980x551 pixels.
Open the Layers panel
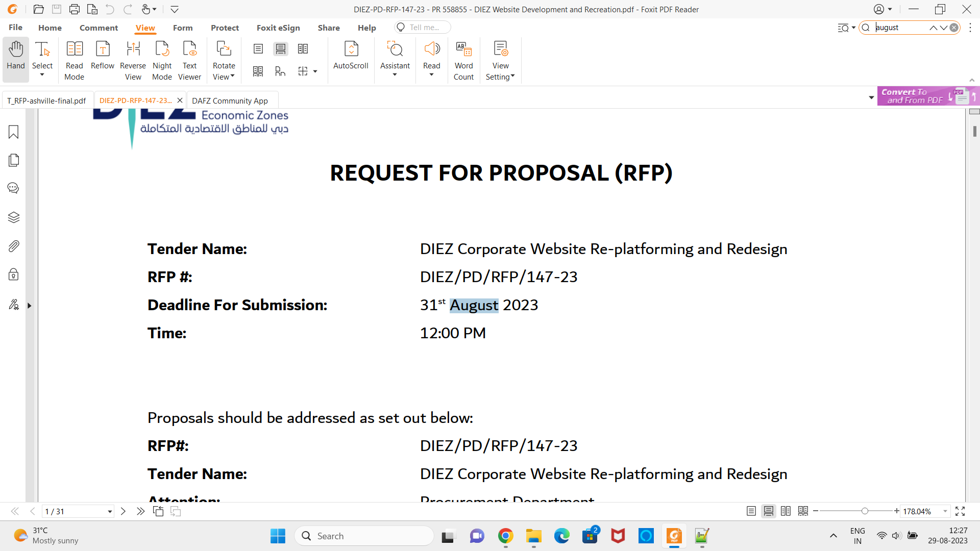[14, 217]
